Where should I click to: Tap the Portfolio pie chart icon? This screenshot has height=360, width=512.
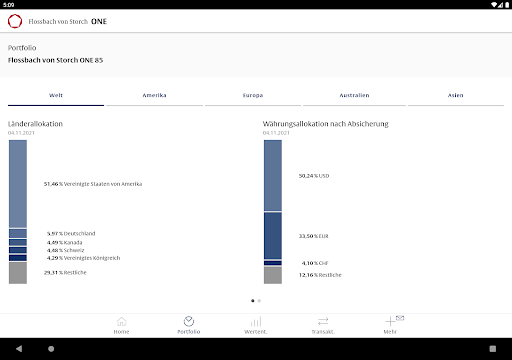tap(189, 321)
